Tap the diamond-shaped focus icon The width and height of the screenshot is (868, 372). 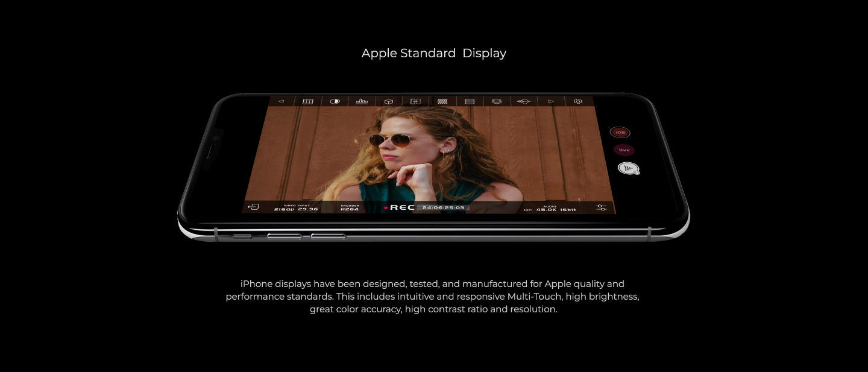[x=523, y=101]
